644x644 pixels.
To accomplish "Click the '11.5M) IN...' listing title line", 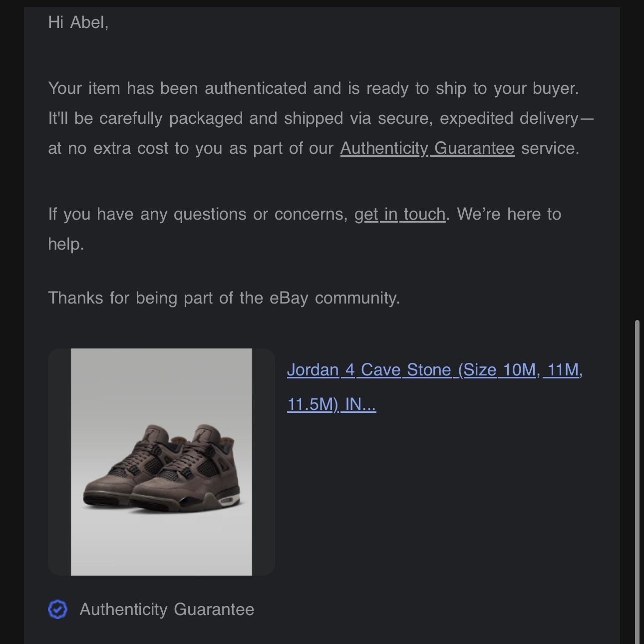I will [331, 404].
